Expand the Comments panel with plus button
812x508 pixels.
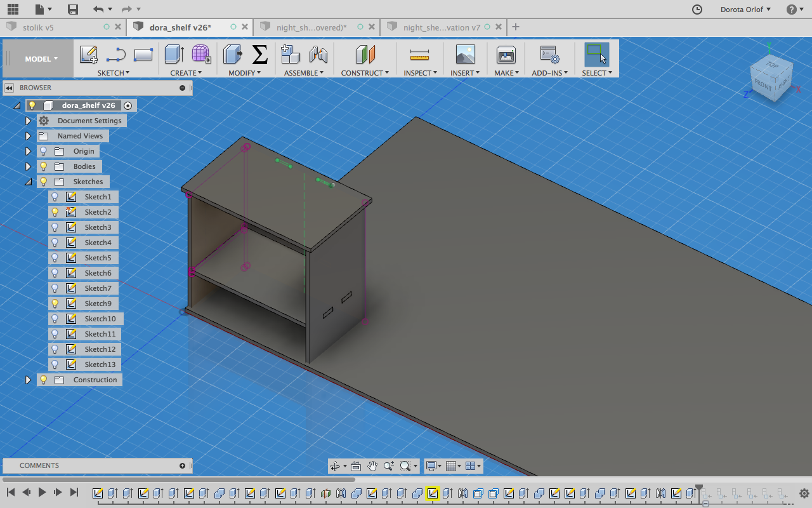pos(183,465)
